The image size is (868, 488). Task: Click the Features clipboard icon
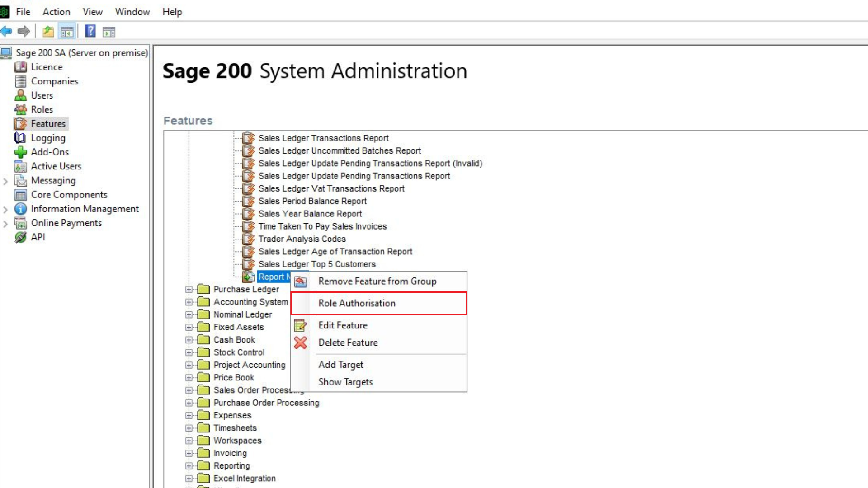click(21, 123)
